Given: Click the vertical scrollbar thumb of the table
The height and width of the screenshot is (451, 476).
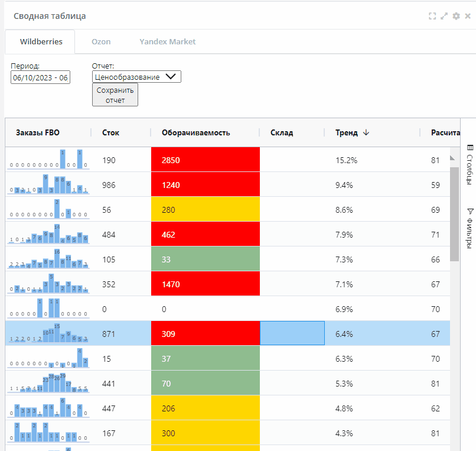Looking at the screenshot, I should pyautogui.click(x=455, y=214).
